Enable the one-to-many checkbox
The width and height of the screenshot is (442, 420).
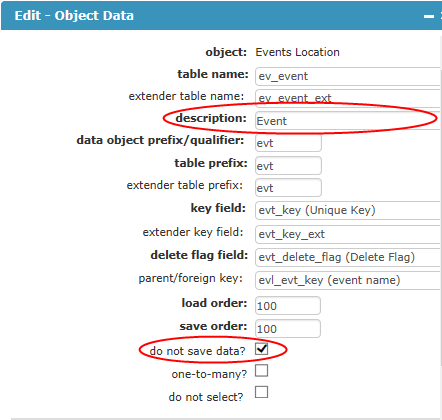pos(261,370)
